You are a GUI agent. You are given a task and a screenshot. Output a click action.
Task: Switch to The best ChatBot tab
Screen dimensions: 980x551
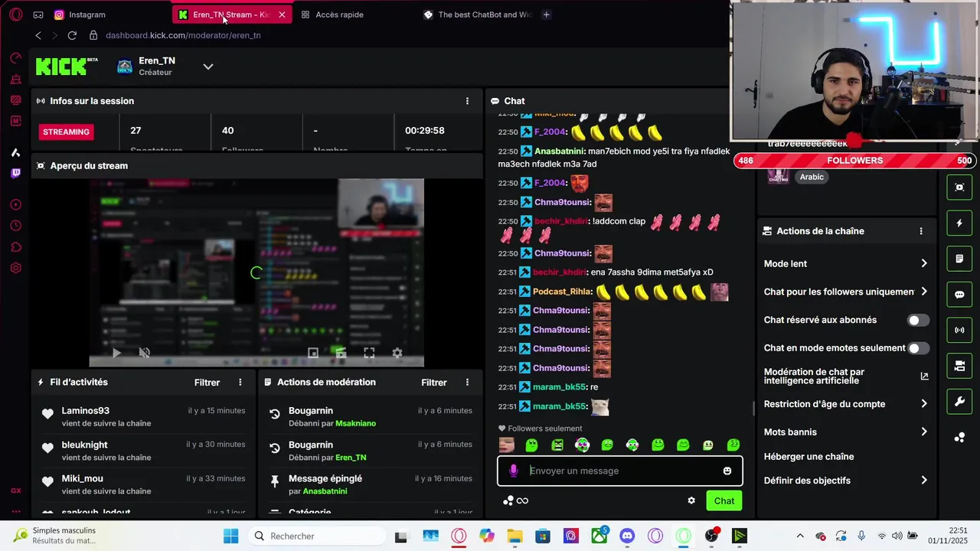point(478,15)
